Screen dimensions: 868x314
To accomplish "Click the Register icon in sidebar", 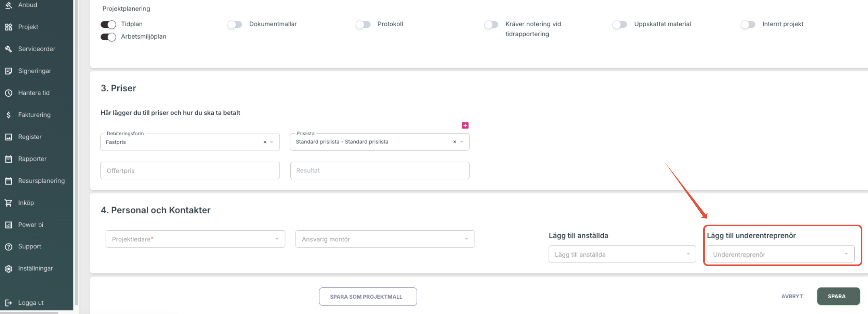I will [8, 137].
